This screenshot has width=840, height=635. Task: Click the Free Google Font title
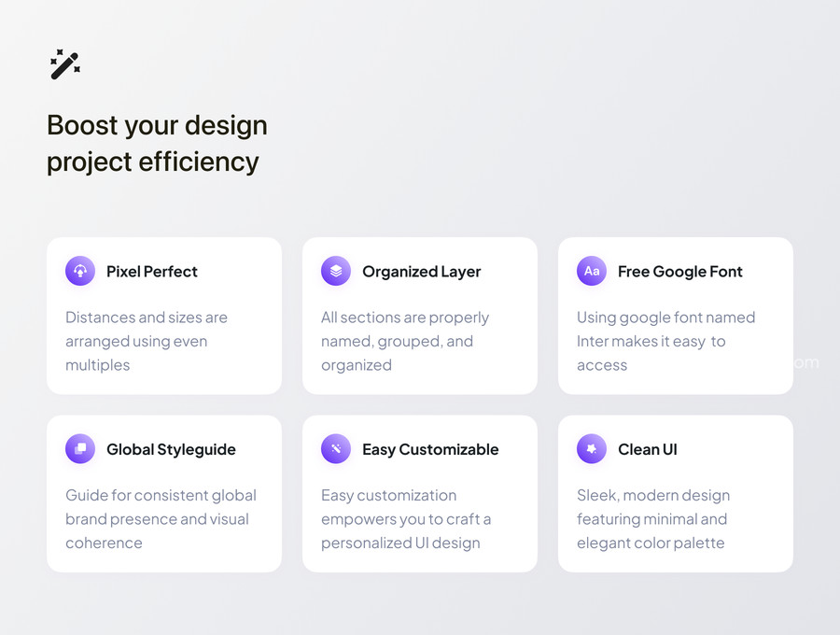[679, 273]
